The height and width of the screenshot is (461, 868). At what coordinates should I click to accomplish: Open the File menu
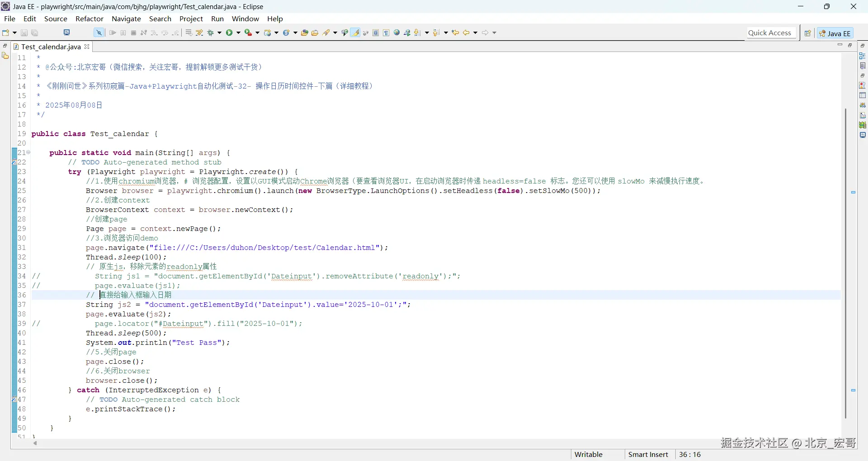coord(9,19)
